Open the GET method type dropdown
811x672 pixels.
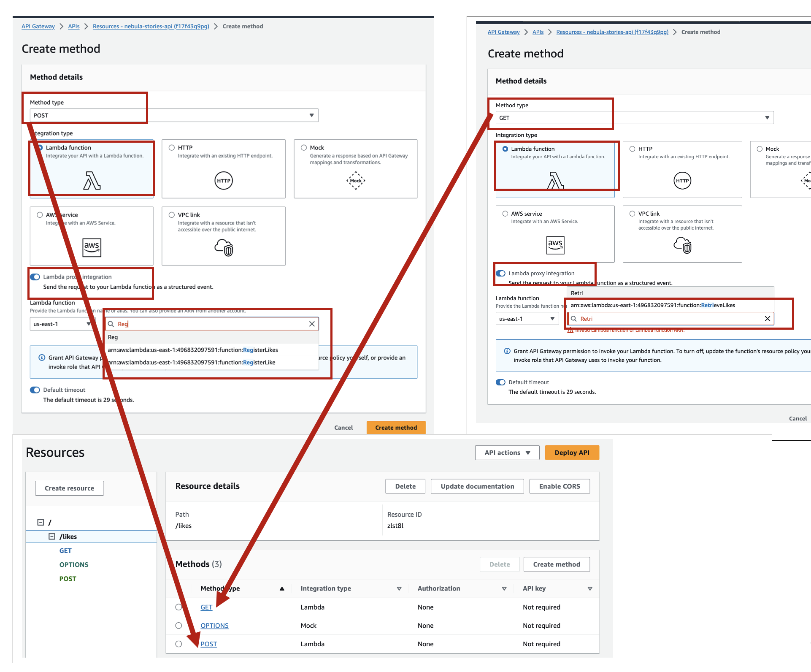[x=635, y=118]
